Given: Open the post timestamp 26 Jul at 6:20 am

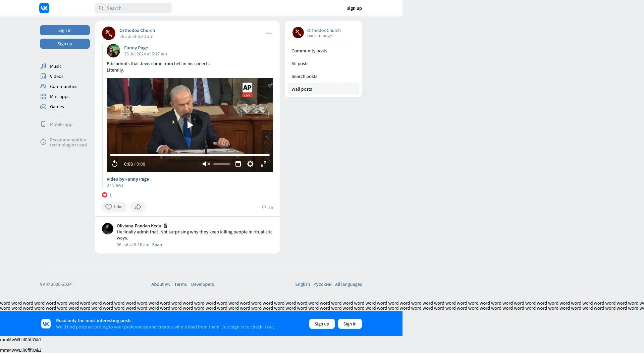Looking at the screenshot, I should pos(136,36).
